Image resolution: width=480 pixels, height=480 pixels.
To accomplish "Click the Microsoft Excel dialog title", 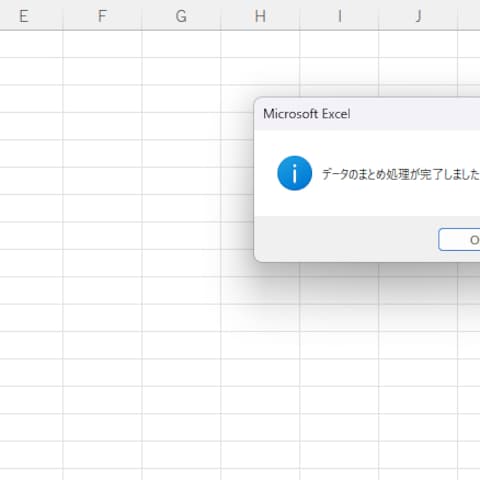I will coord(307,114).
